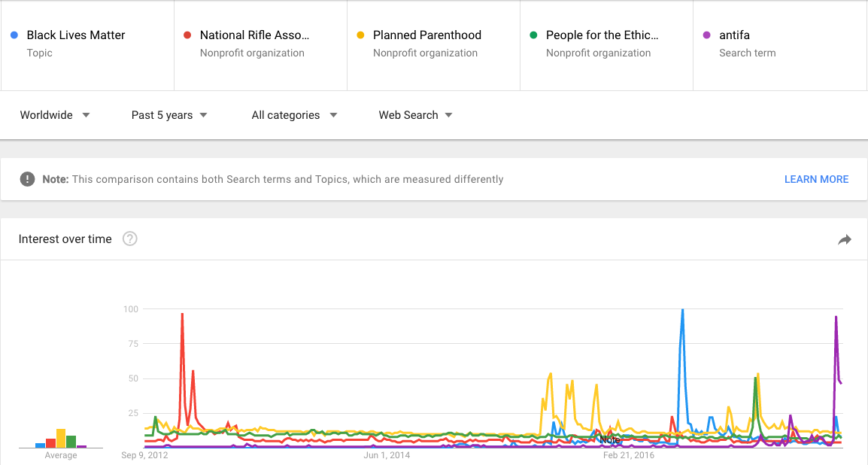Screen dimensions: 868x465
Task: Click the note warning exclamation icon
Action: pos(27,179)
